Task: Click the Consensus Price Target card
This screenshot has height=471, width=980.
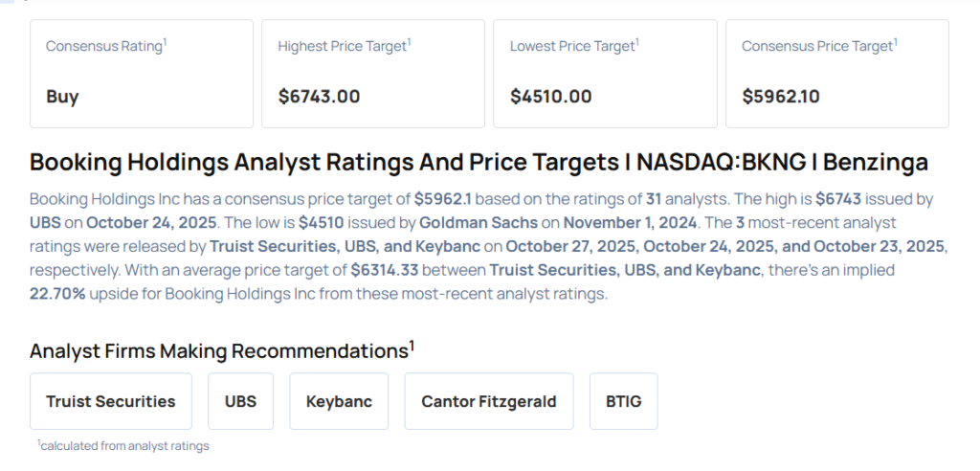Action: click(x=836, y=73)
